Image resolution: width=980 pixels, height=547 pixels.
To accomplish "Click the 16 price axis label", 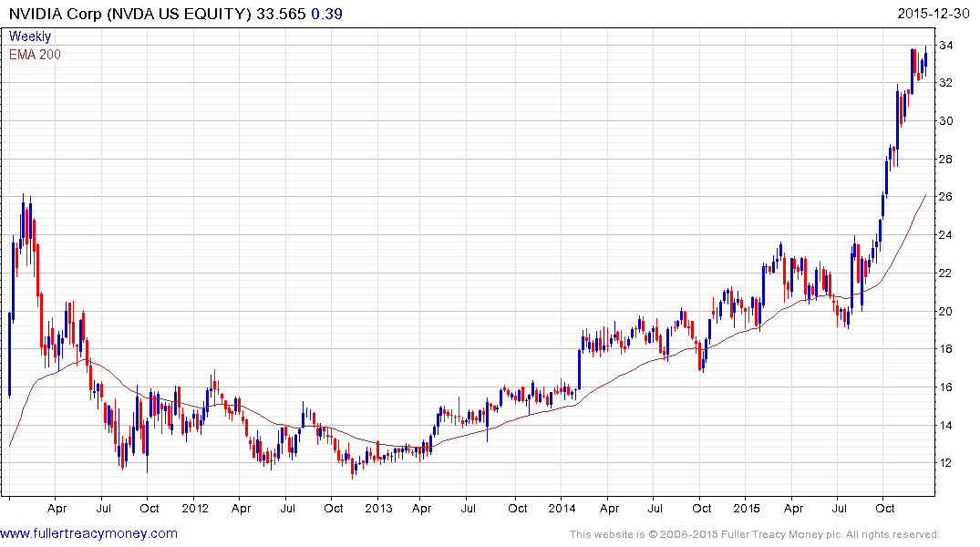I will coord(946,387).
